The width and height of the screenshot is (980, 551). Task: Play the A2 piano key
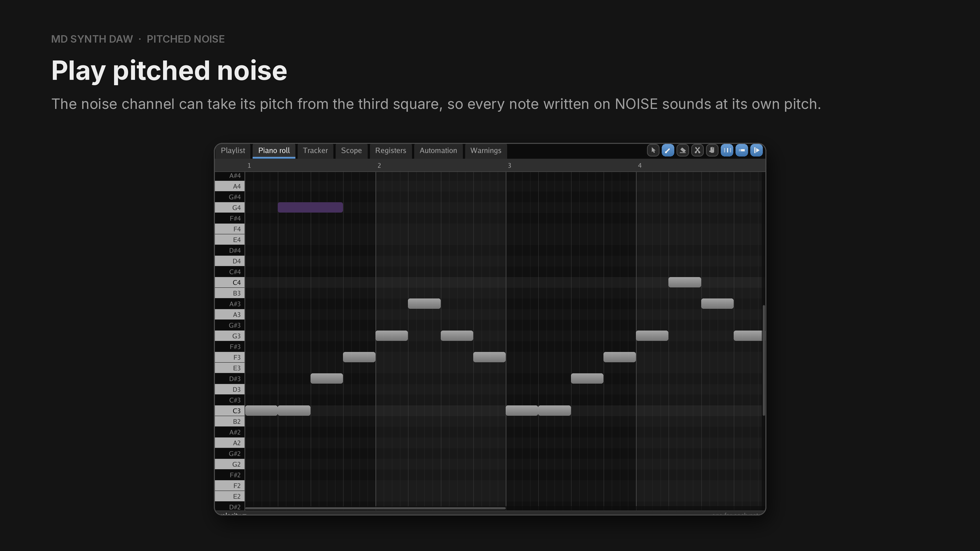coord(230,443)
